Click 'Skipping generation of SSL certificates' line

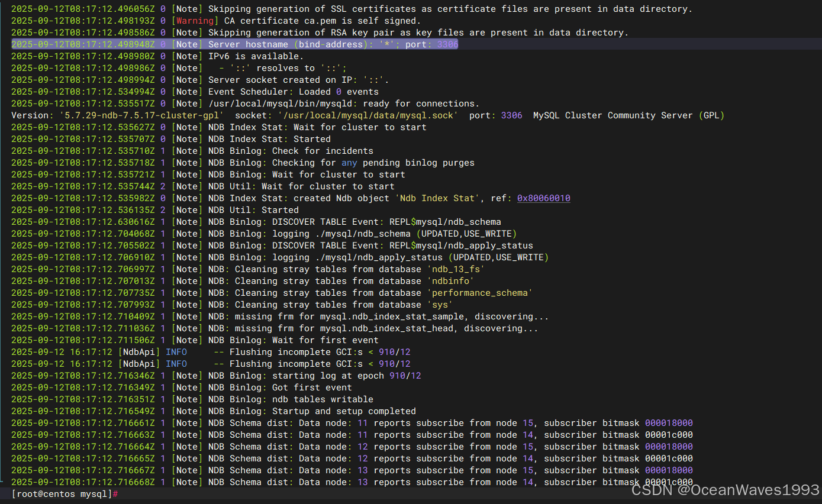[352, 9]
